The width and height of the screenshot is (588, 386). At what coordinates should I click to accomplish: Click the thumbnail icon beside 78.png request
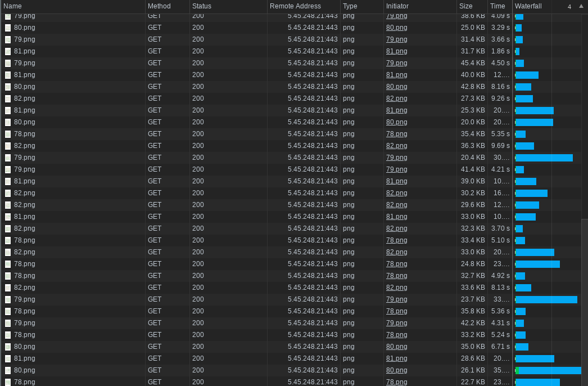point(7,134)
